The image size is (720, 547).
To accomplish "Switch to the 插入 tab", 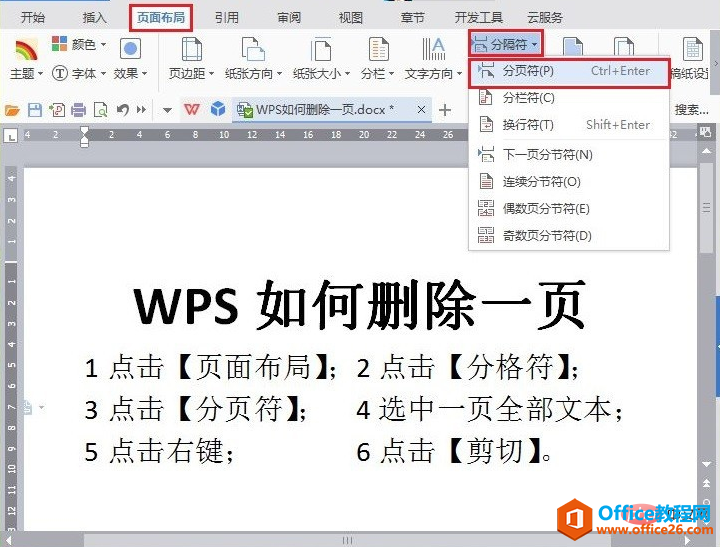I will [x=95, y=17].
